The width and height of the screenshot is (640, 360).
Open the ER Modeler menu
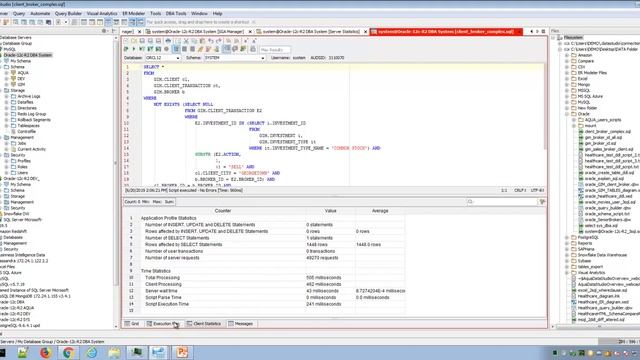(x=133, y=13)
